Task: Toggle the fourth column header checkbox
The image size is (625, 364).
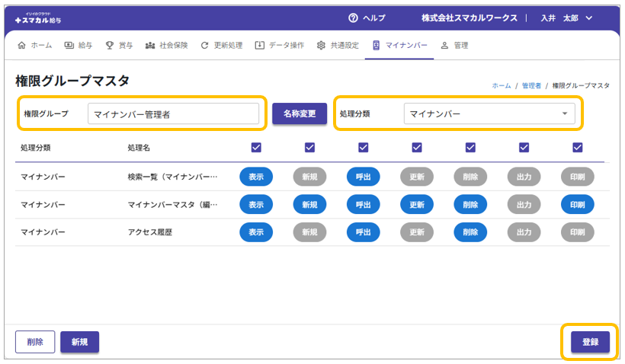Action: click(x=417, y=147)
